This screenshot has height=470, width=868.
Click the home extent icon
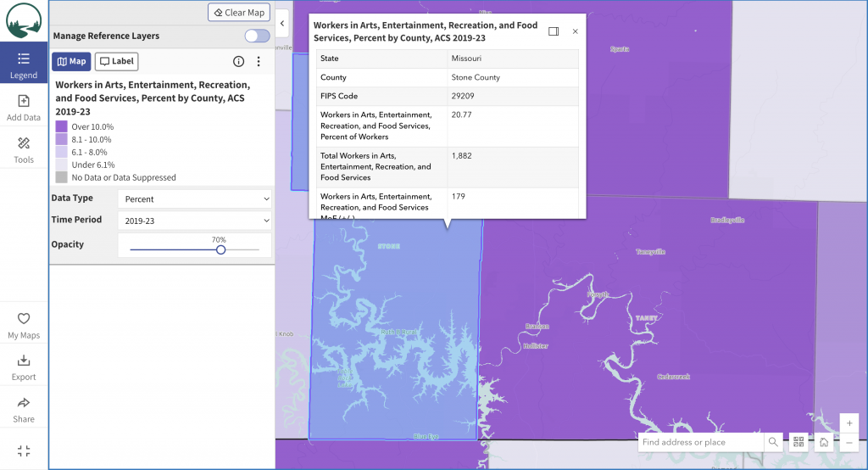(824, 442)
